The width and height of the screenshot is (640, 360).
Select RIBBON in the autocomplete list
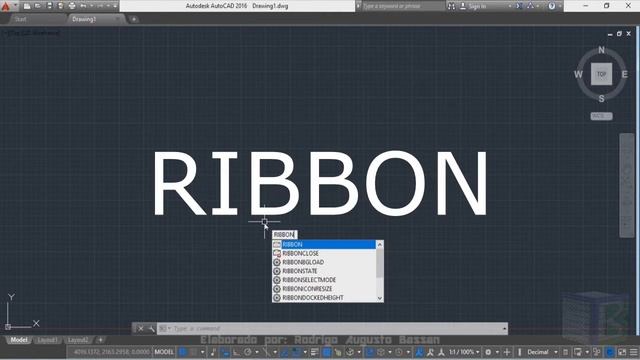coord(324,244)
